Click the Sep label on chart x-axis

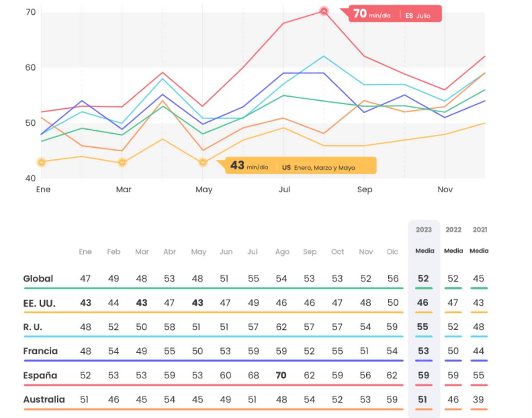coord(364,189)
